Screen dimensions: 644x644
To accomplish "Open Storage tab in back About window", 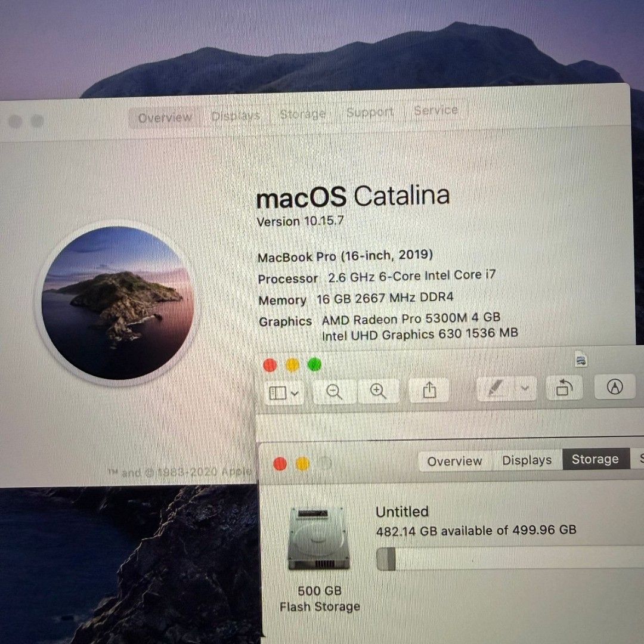I will [303, 114].
